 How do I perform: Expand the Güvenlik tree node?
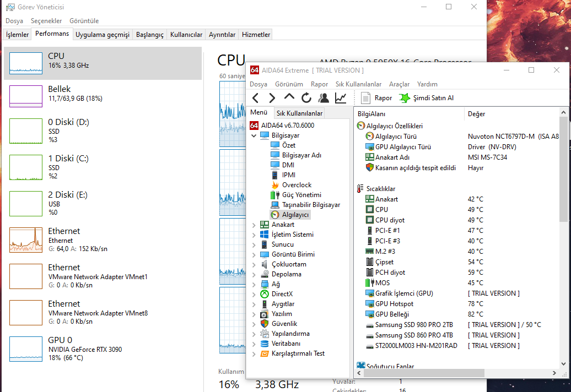tap(254, 324)
